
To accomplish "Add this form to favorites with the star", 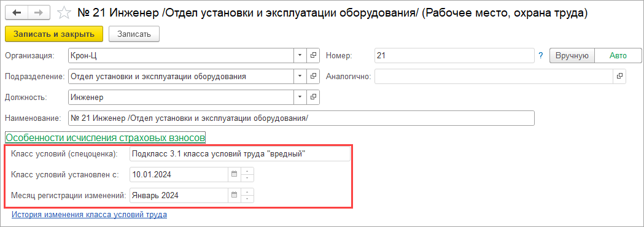I will click(x=64, y=13).
